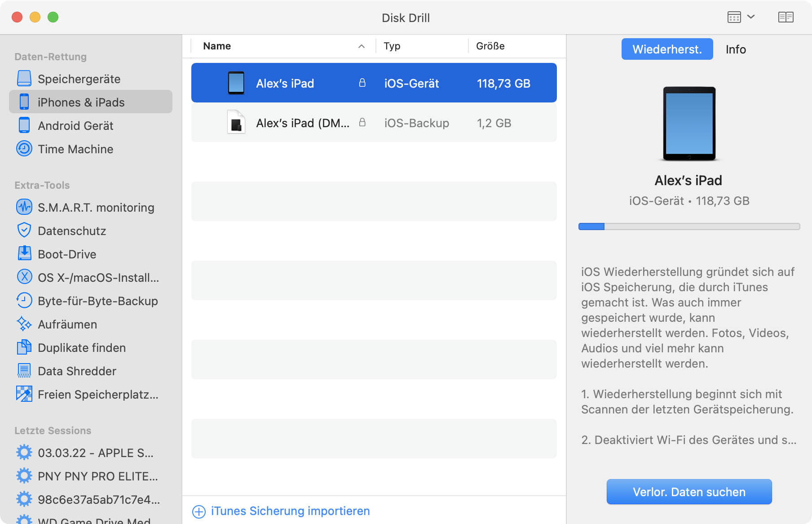This screenshot has height=524, width=812.
Task: Click gear icon of 03.03.22 - APPLE session
Action: click(24, 453)
